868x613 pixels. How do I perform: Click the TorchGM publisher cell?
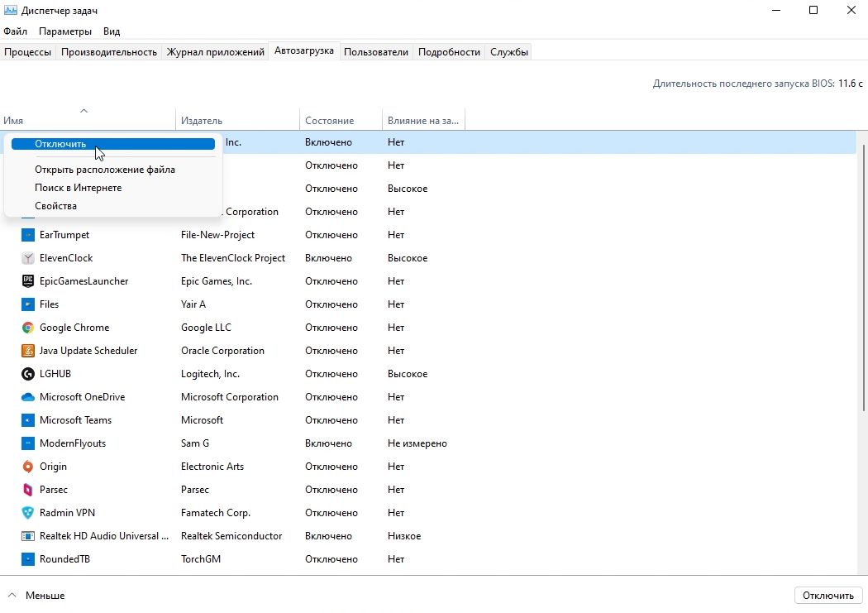click(201, 559)
